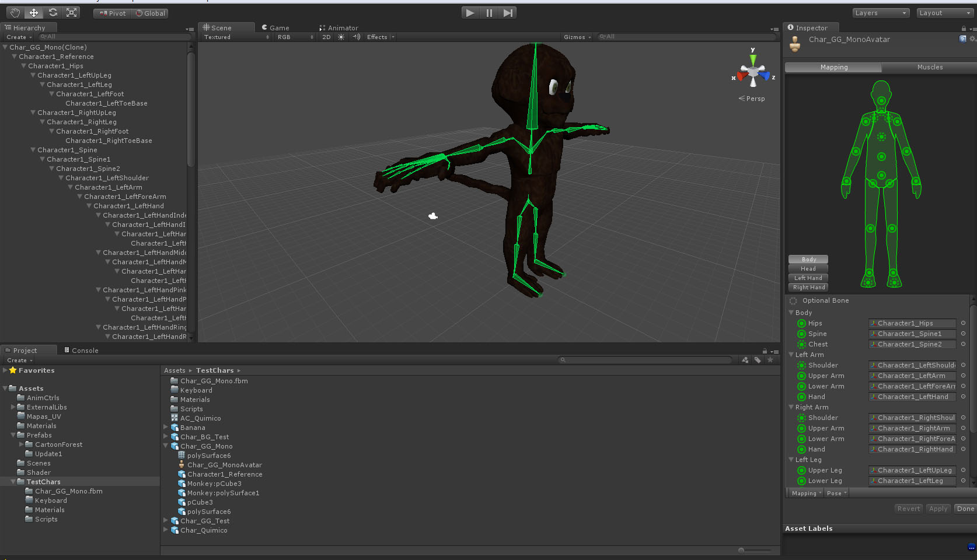Open Project Create menu
The height and width of the screenshot is (560, 977).
pos(20,360)
